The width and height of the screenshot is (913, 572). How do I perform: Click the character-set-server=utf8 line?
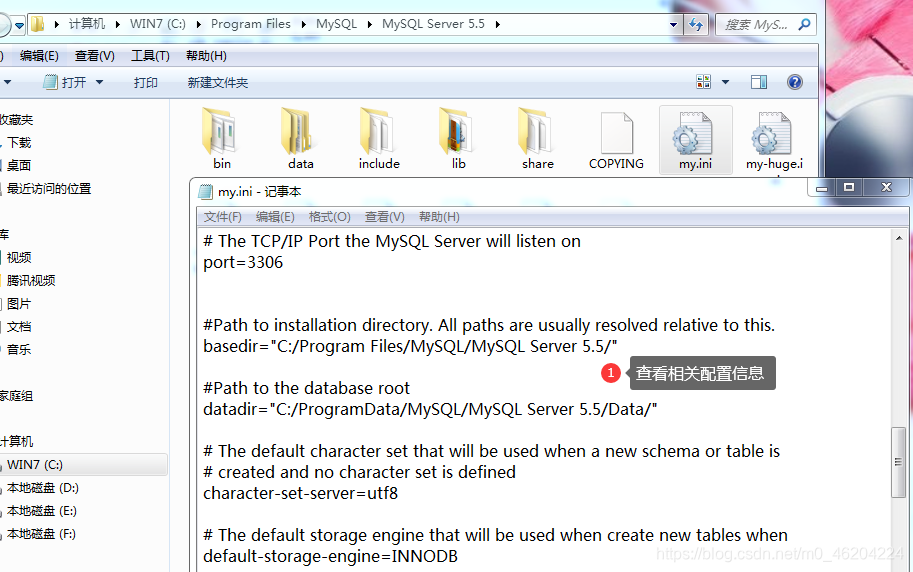(x=300, y=493)
